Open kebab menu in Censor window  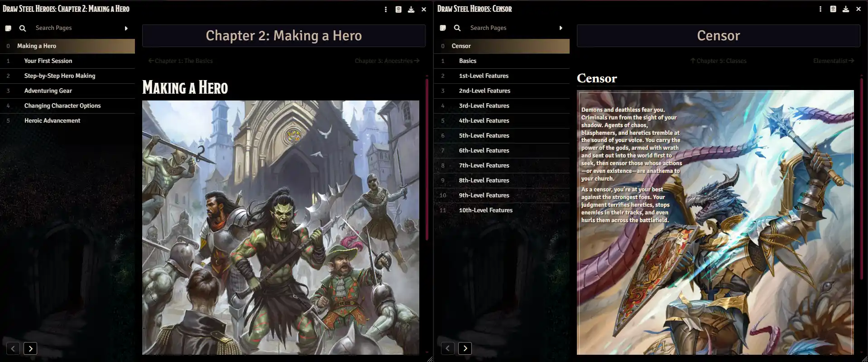tap(820, 9)
